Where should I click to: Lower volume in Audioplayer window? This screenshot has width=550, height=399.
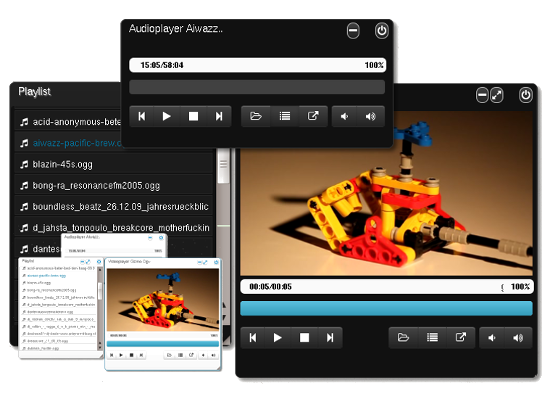344,116
